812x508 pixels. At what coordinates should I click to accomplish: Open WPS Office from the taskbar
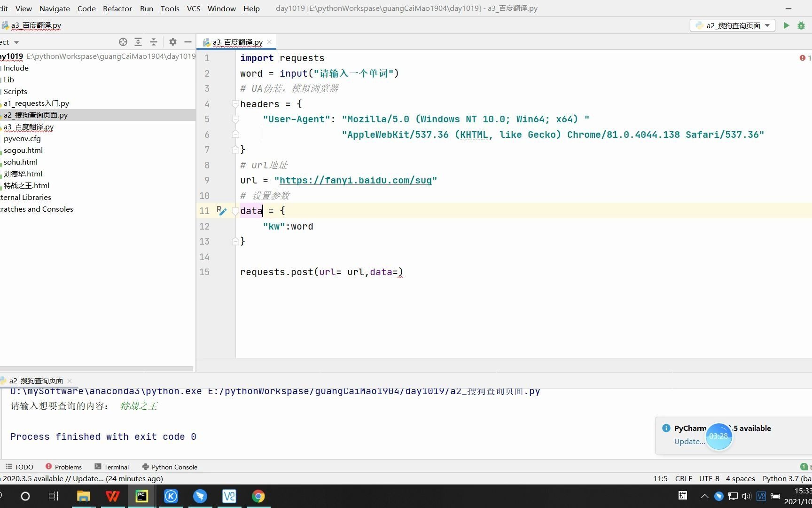point(113,496)
